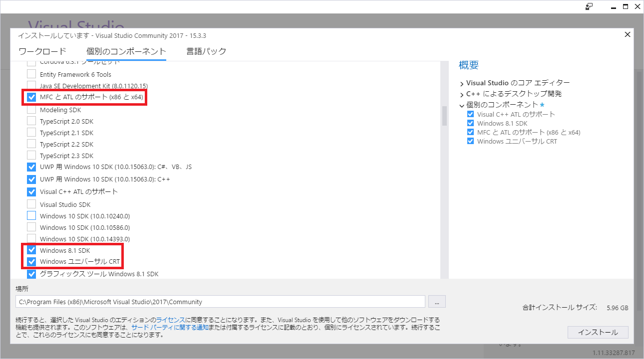Uncheck Windows 8.1 SDK in the component list
This screenshot has height=359, width=644.
(31, 250)
